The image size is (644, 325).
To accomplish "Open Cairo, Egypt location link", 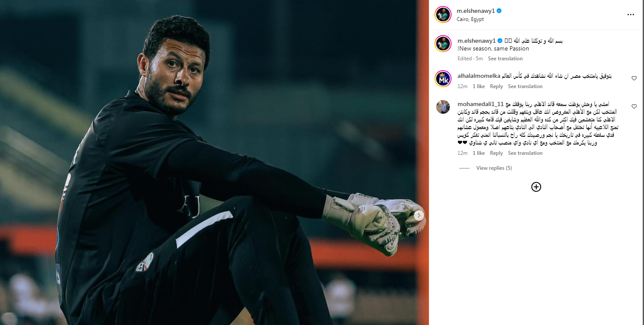I will point(470,19).
